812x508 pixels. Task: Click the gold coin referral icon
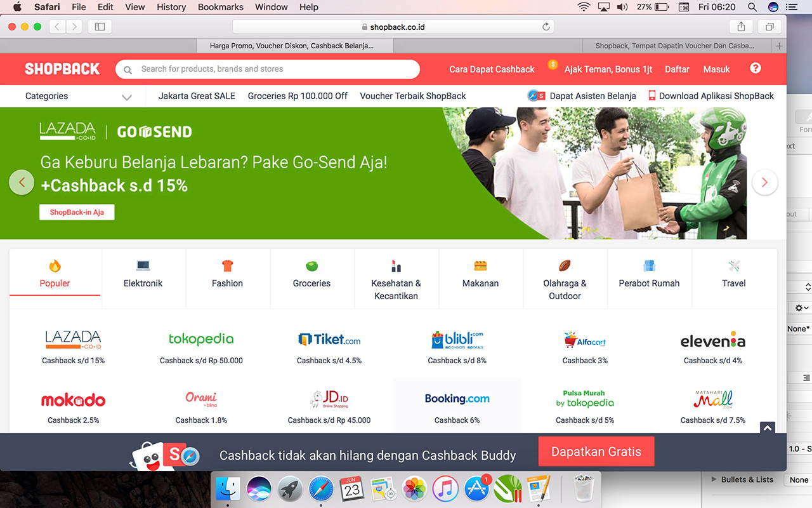pos(553,64)
